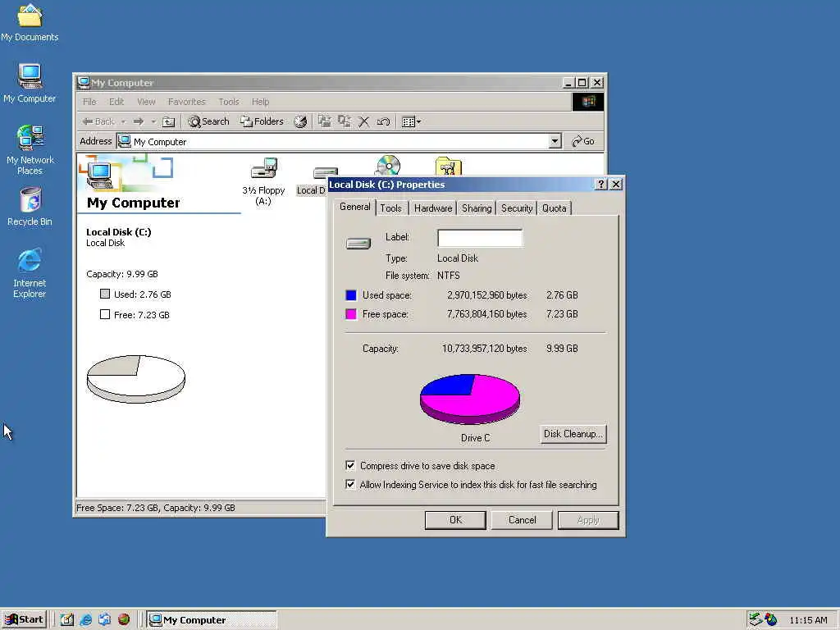Click the question mark help button in Properties
This screenshot has height=630, width=840.
pyautogui.click(x=601, y=185)
